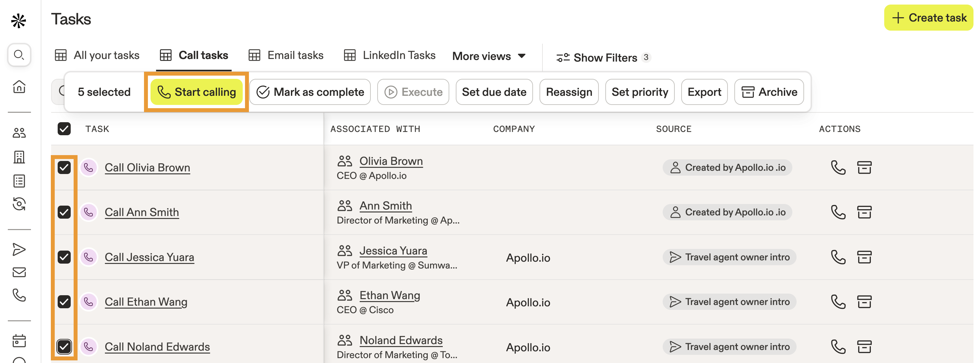Open the Emails envelope icon in sidebar
Screen dimensions: 980x363
pyautogui.click(x=19, y=272)
